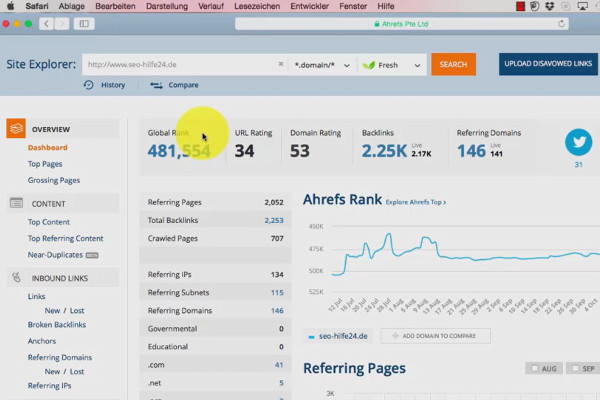Image resolution: width=600 pixels, height=400 pixels.
Task: Open the Lesezeichen menu
Action: point(257,6)
